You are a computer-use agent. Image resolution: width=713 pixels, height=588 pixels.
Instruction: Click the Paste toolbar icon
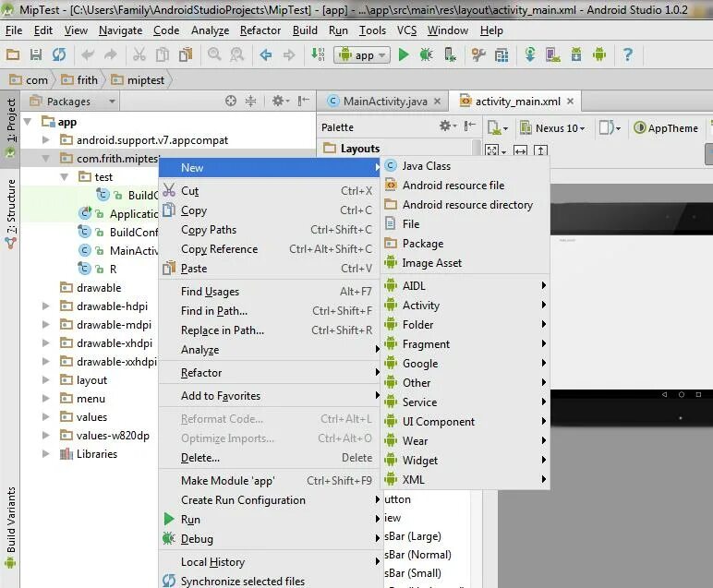coord(186,55)
